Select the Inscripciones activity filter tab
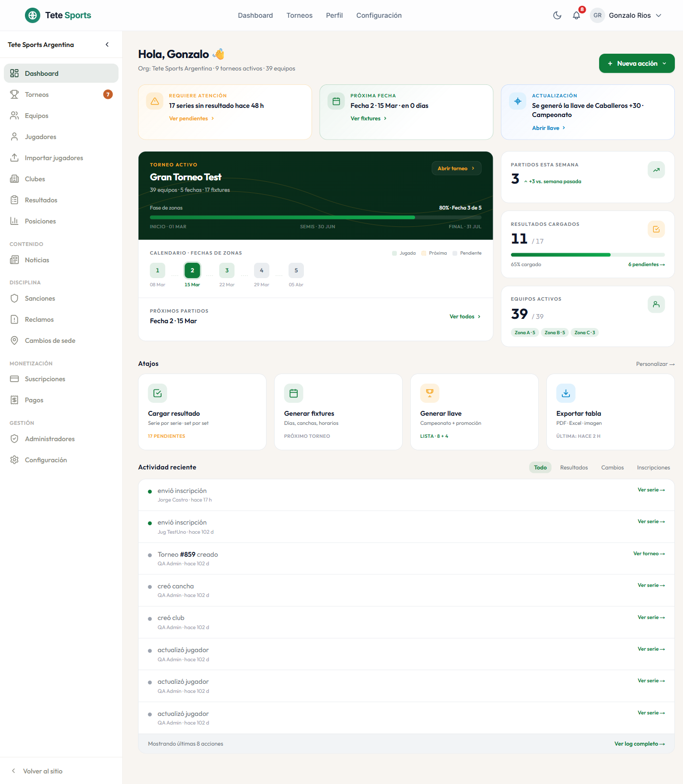 coord(653,468)
